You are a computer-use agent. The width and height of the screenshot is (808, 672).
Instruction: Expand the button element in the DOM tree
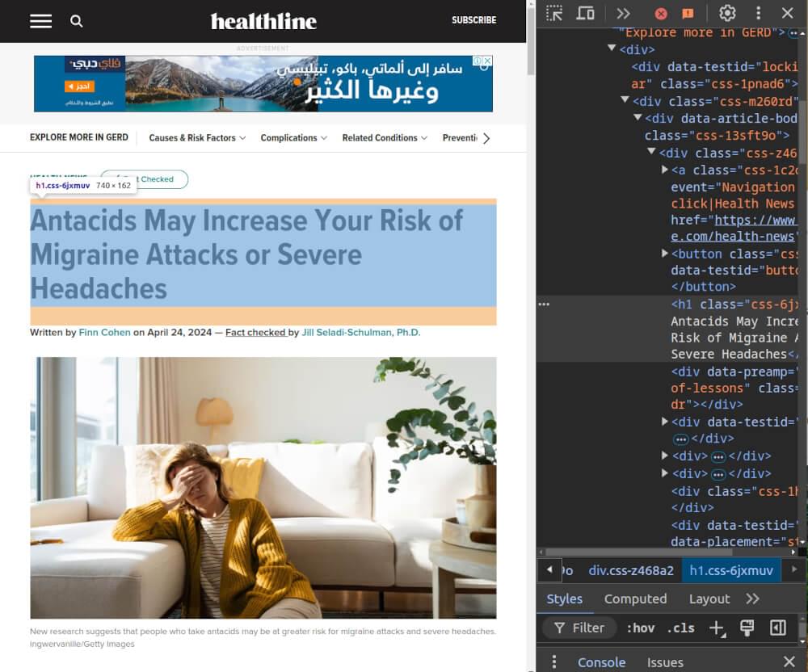[x=664, y=253]
